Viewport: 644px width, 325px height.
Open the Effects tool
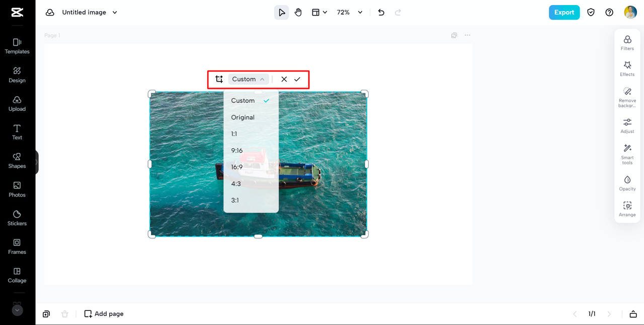click(x=627, y=69)
